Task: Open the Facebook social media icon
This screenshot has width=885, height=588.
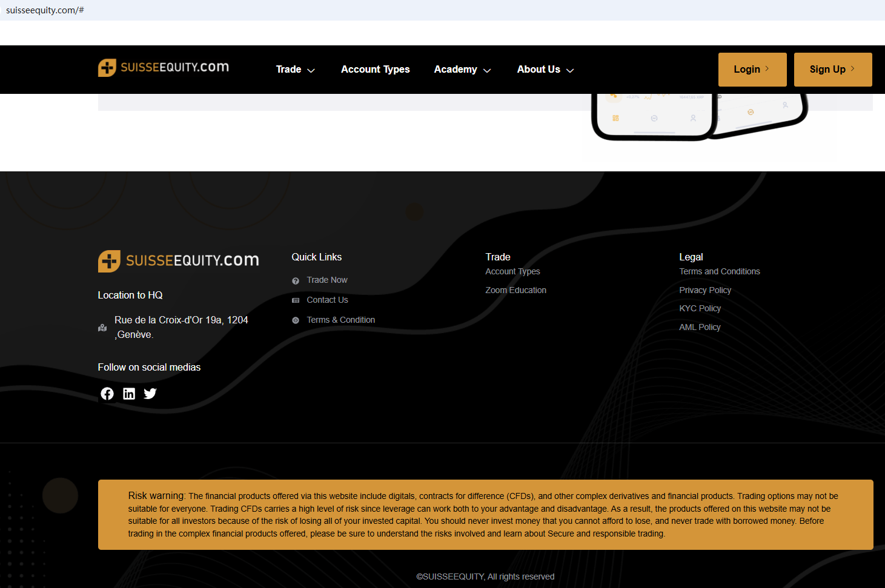Action: coord(107,394)
